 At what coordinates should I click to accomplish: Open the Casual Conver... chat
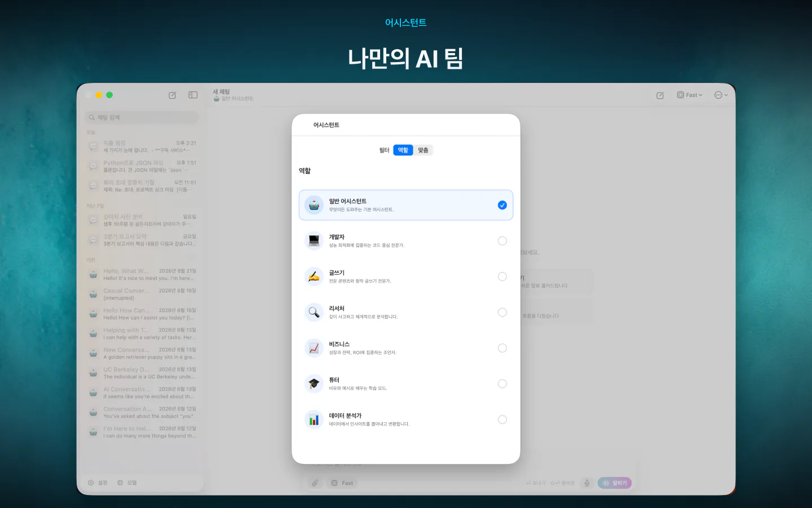click(x=142, y=294)
